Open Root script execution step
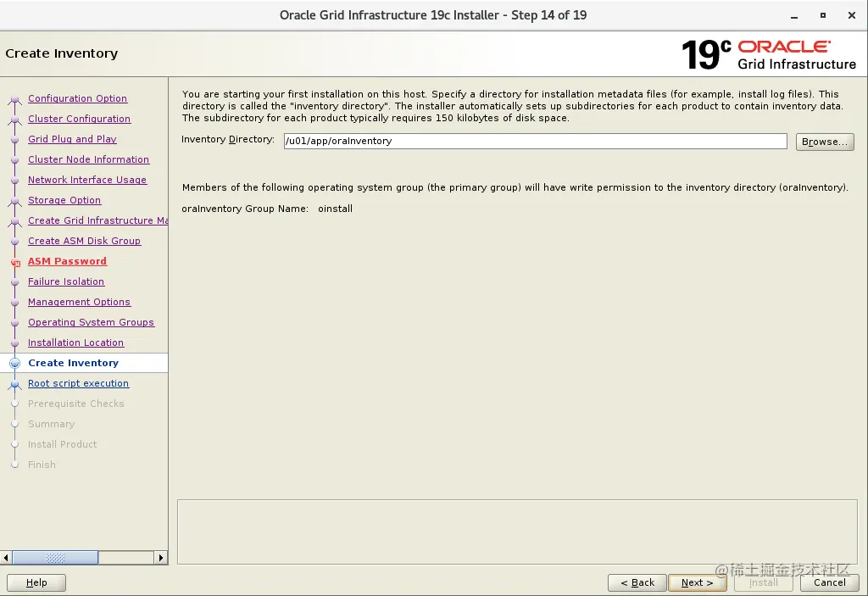This screenshot has height=596, width=868. [79, 383]
